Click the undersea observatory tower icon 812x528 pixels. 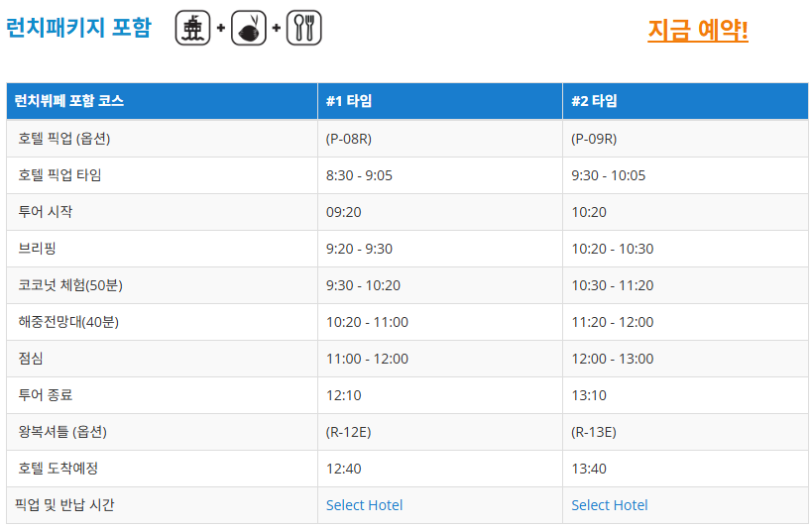192,28
